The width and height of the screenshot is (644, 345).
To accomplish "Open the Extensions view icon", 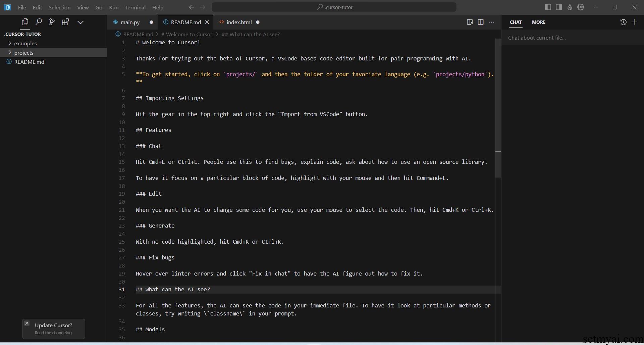I will [x=65, y=22].
